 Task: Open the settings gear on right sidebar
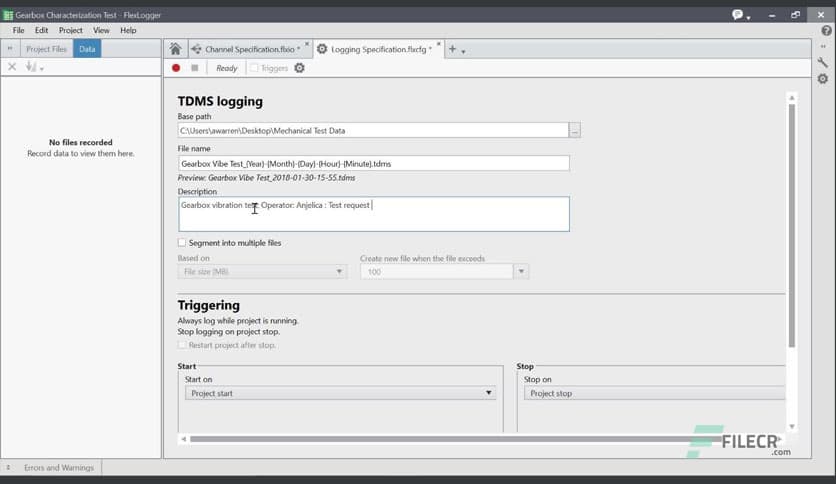(x=823, y=79)
